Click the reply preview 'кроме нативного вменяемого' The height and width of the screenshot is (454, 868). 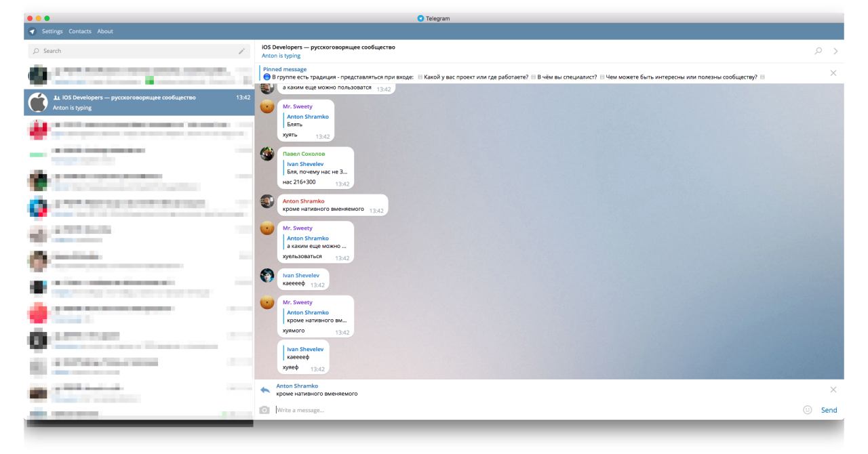[x=317, y=394]
